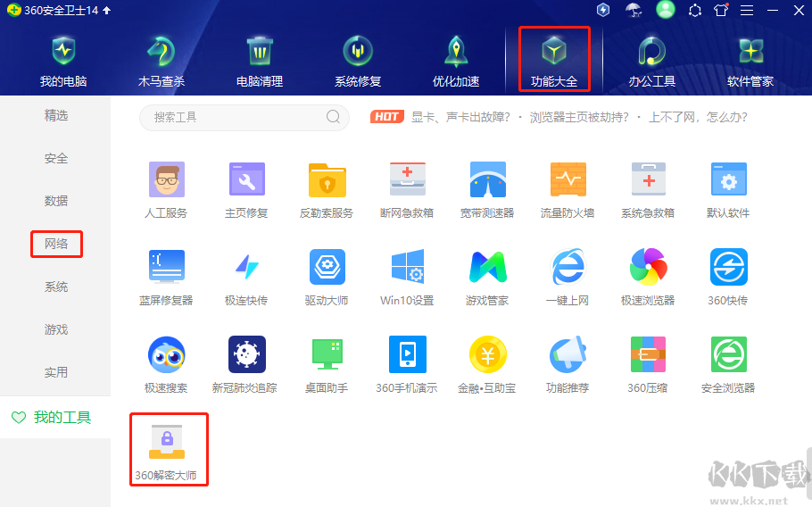Image resolution: width=812 pixels, height=507 pixels.
Task: Open 显卡、声卡出故障? hot link
Action: click(x=460, y=117)
